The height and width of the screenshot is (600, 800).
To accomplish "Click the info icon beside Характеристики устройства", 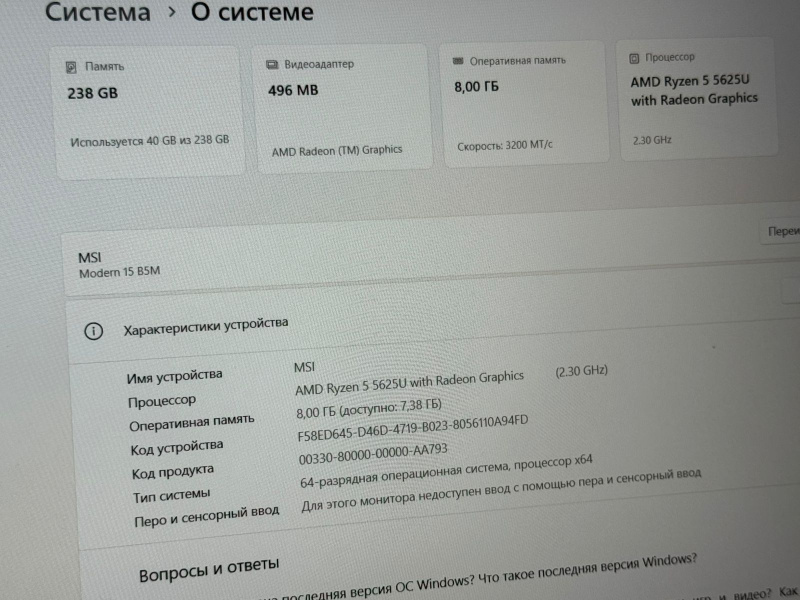I will point(93,331).
